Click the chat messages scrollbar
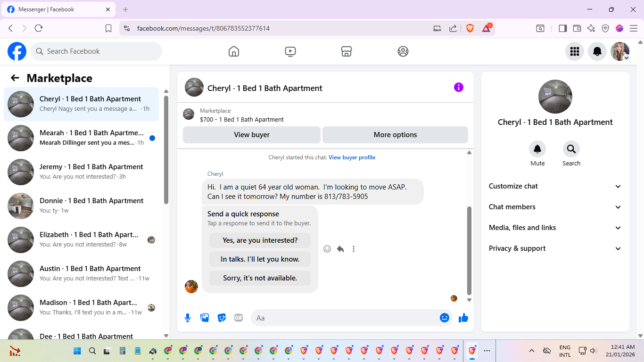 pyautogui.click(x=469, y=250)
